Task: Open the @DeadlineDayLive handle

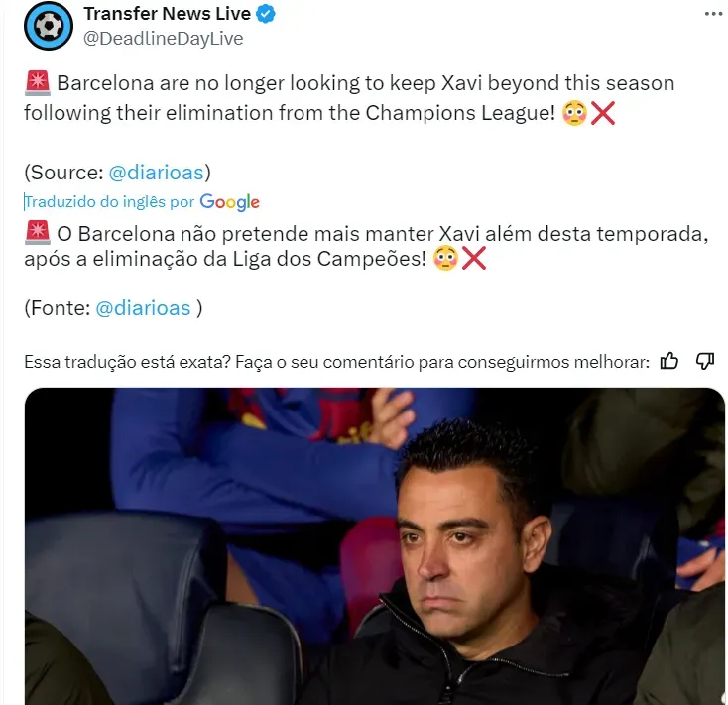Action: (164, 39)
